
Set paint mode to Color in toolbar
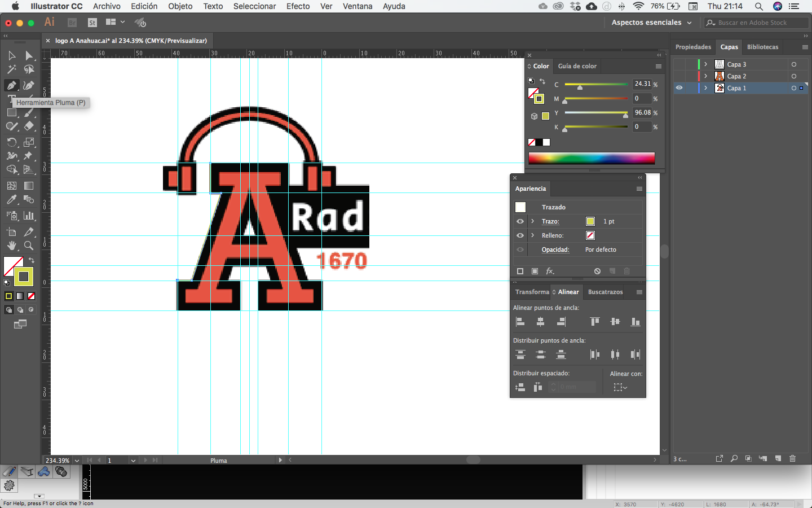pos(8,296)
